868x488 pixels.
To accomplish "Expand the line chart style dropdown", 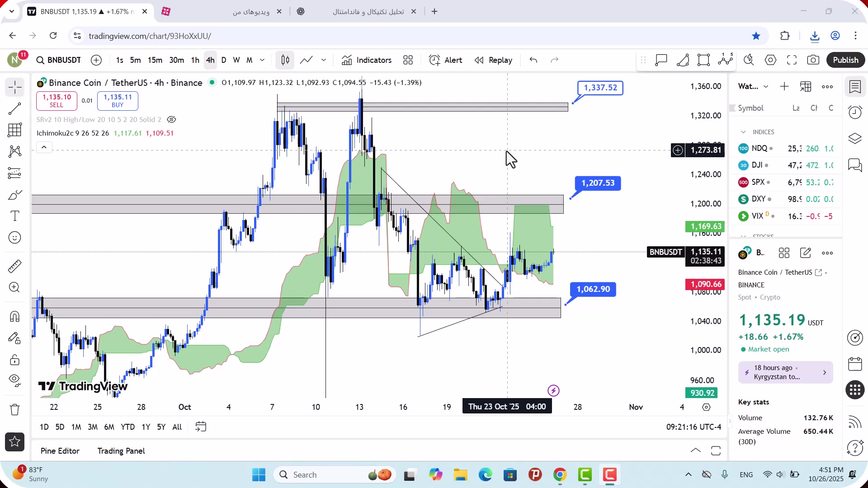I will 324,60.
